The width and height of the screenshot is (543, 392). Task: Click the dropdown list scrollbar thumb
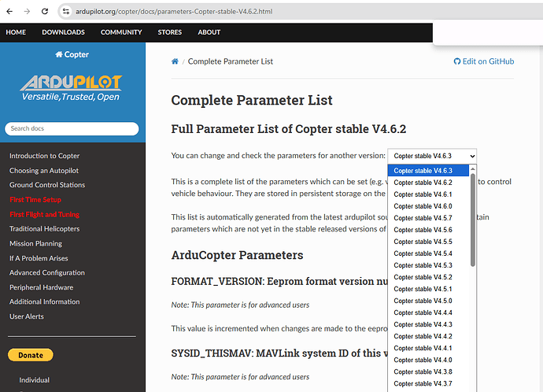(x=473, y=220)
